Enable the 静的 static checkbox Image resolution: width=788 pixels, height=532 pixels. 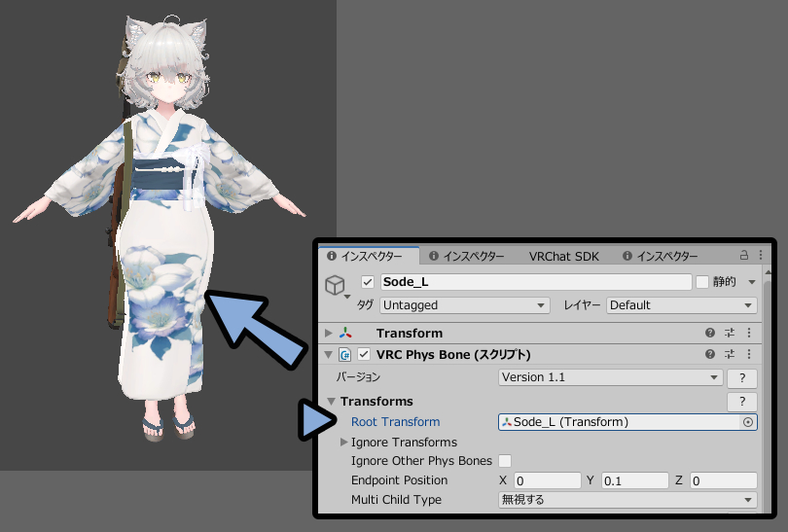702,282
